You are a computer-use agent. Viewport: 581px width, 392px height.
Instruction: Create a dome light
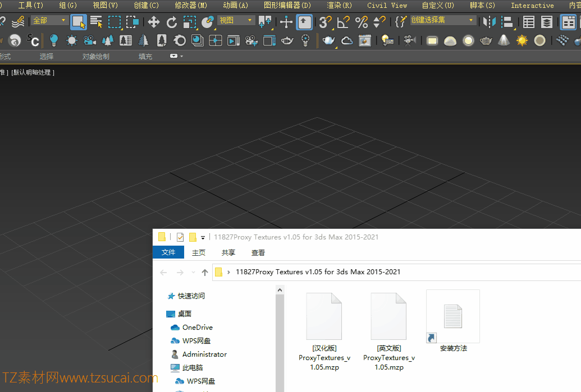(x=450, y=40)
